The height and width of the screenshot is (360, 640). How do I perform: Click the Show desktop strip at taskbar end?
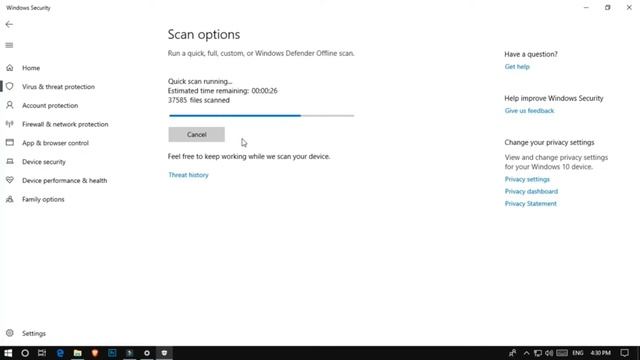(638, 353)
